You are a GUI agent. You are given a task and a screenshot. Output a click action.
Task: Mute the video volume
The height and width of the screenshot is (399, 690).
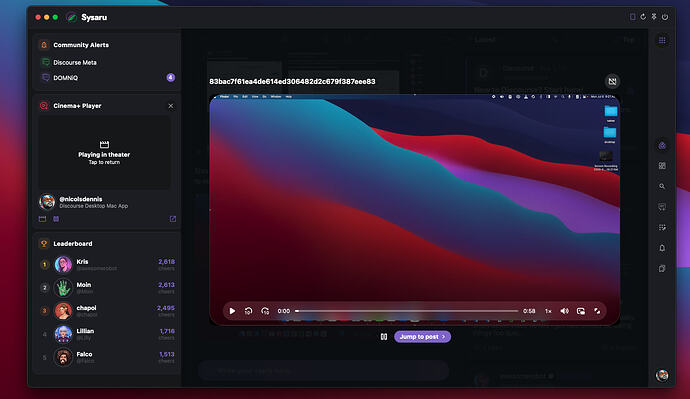point(565,311)
